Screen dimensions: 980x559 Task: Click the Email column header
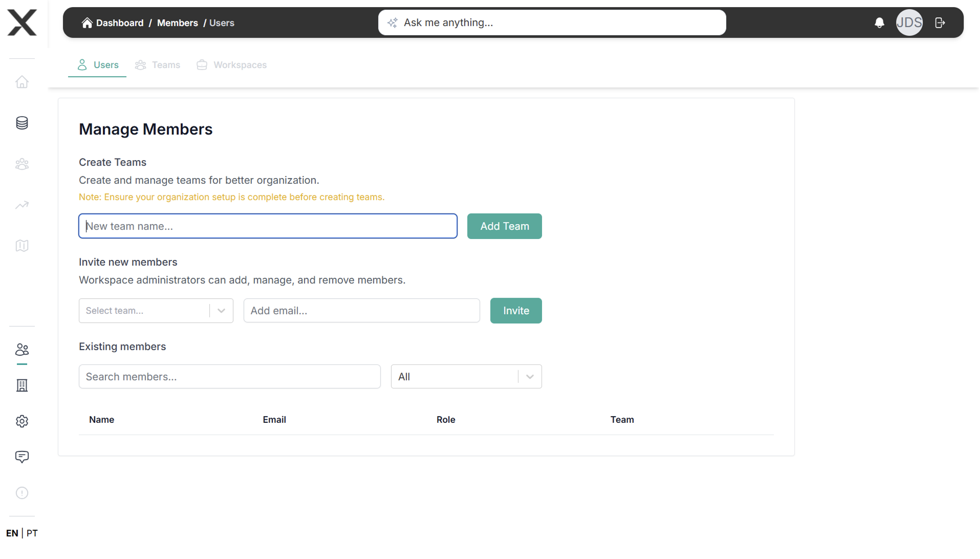[x=274, y=420]
